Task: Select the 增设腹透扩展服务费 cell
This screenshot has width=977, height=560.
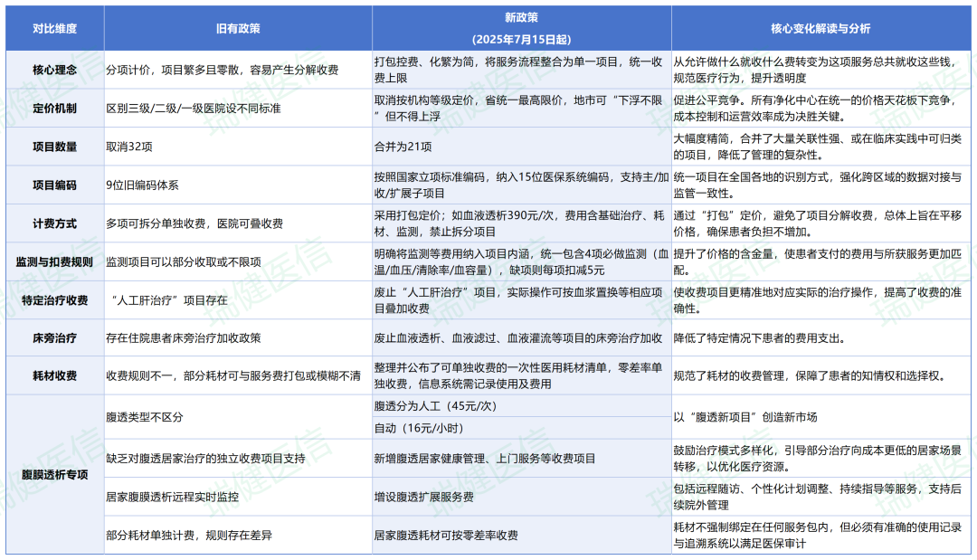Action: click(425, 496)
